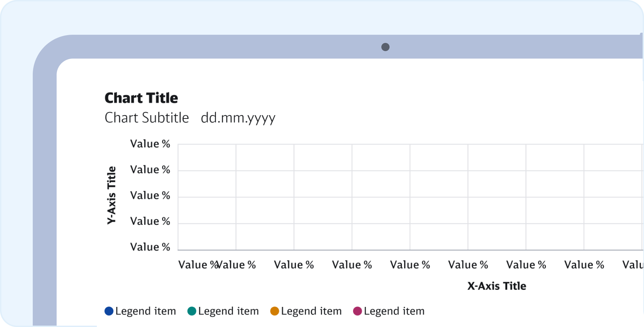
Task: Click the top-left chart grid cell
Action: point(207,157)
